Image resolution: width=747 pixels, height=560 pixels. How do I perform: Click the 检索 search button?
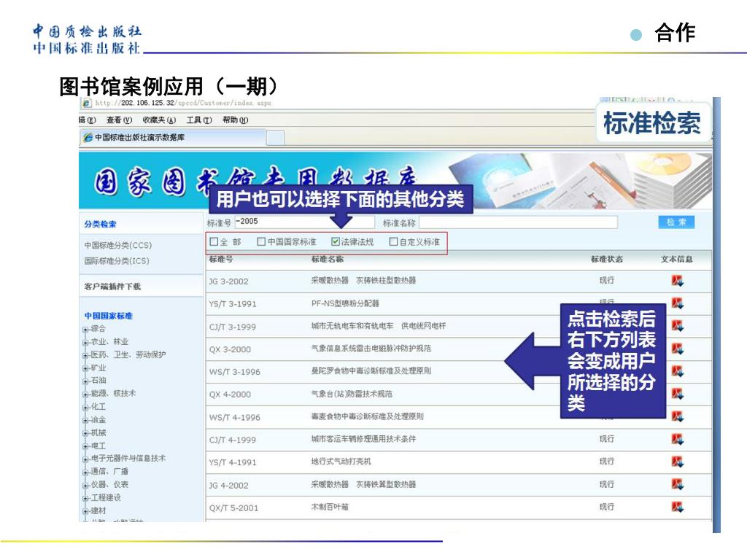tap(676, 222)
